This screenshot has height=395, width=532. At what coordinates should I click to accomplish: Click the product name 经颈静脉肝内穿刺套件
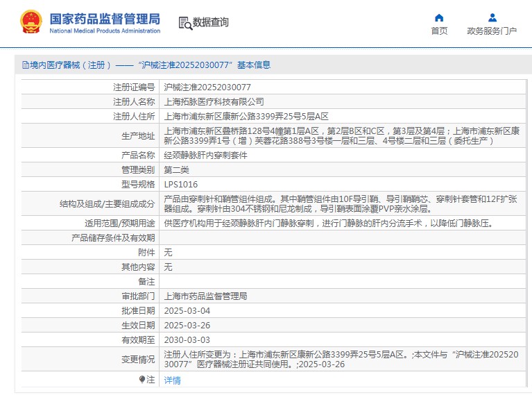[205, 155]
